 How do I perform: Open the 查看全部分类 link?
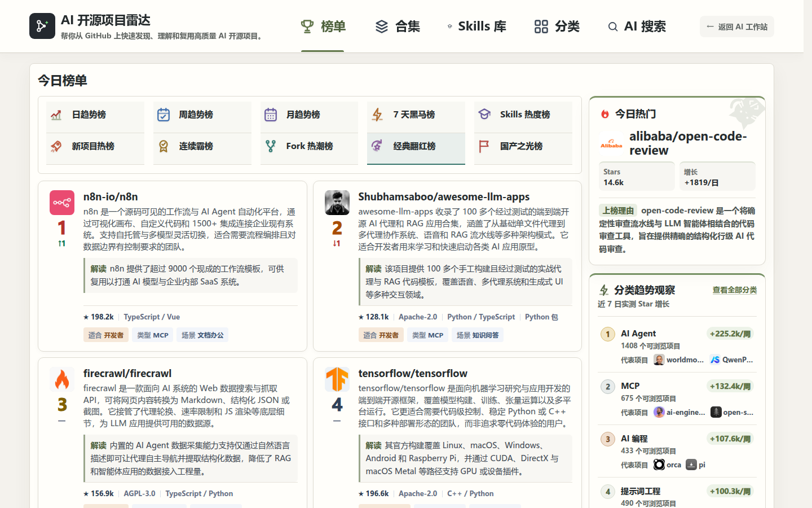735,290
